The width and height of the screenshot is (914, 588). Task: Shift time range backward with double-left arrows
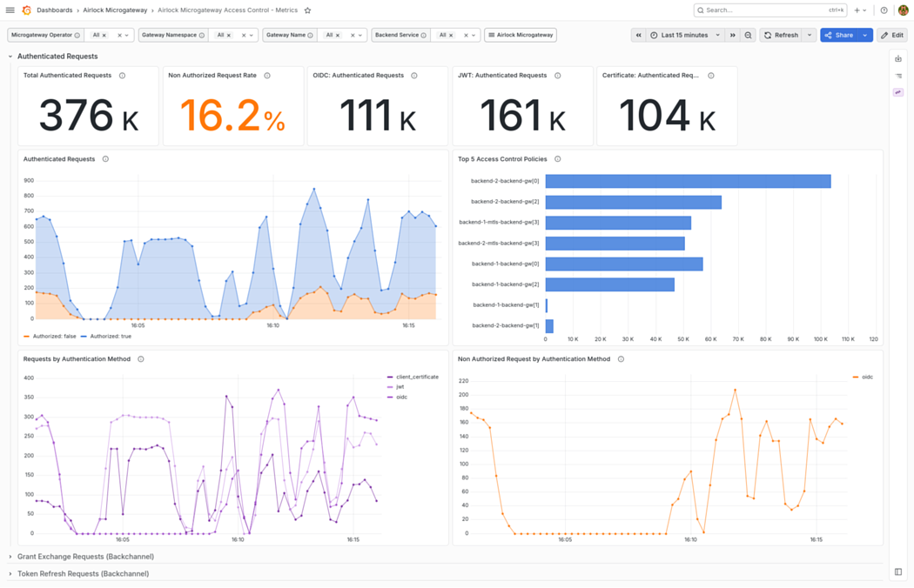pyautogui.click(x=638, y=35)
